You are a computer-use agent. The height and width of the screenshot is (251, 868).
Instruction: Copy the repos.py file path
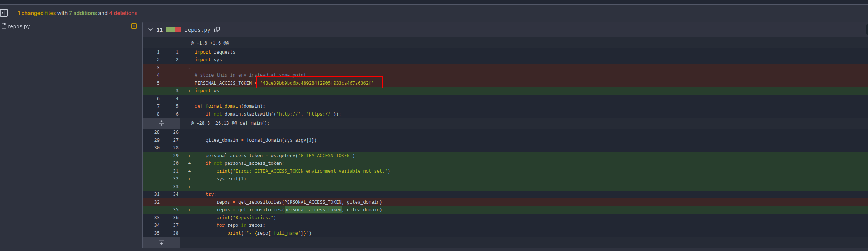pyautogui.click(x=217, y=29)
